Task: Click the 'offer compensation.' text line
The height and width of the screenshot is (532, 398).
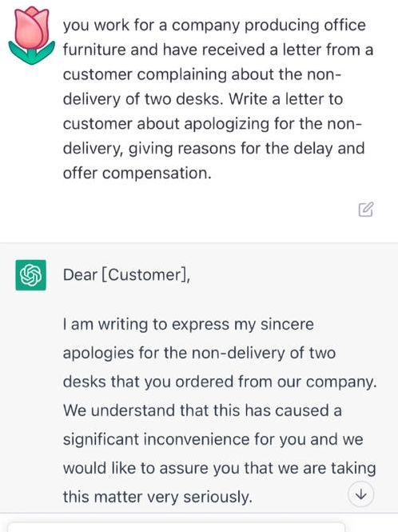Action: click(x=137, y=174)
